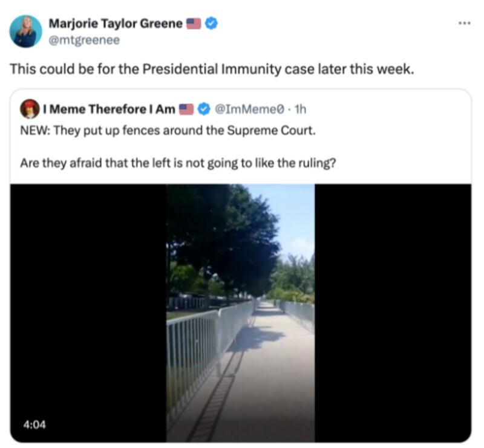Click the verified badge on quoted account
The width and height of the screenshot is (484, 448).
click(203, 109)
